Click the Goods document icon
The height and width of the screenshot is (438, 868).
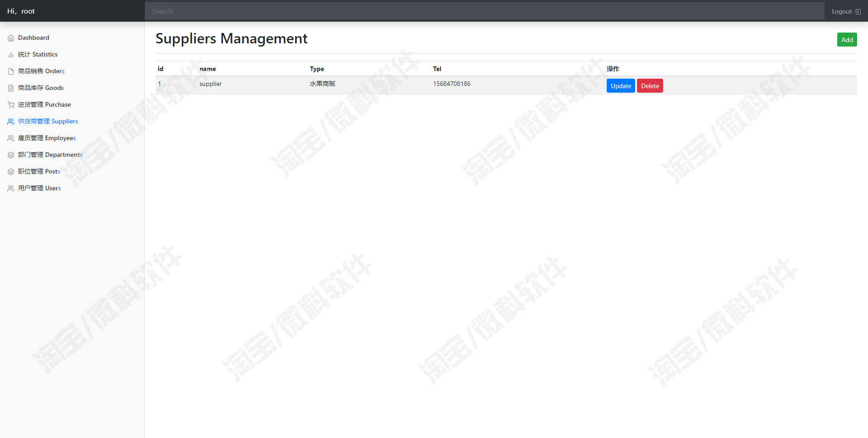[11, 88]
